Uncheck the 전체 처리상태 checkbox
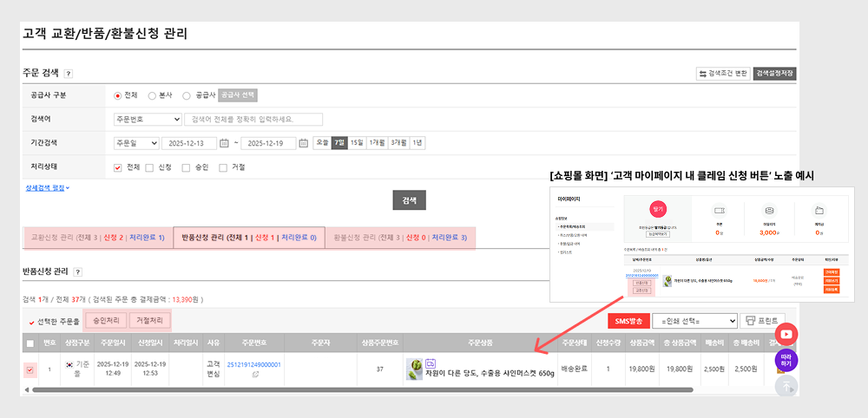 [117, 167]
